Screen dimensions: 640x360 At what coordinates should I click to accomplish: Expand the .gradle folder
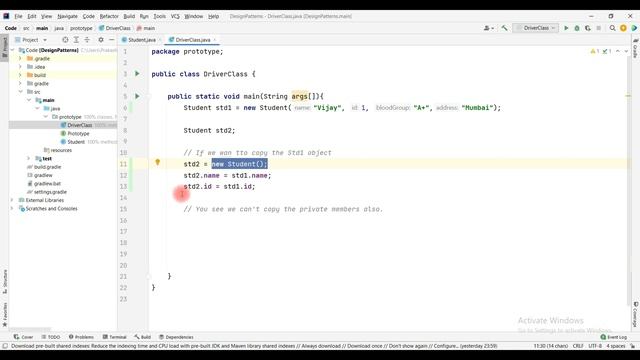[x=20, y=59]
